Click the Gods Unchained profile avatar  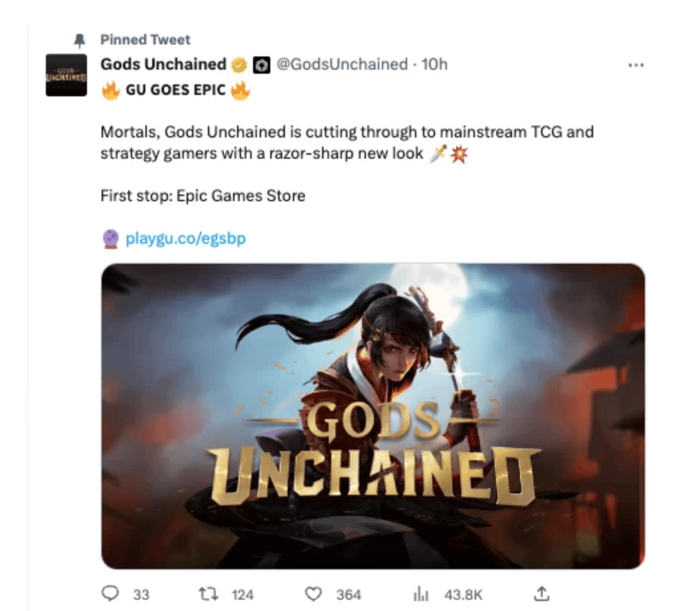pyautogui.click(x=66, y=75)
